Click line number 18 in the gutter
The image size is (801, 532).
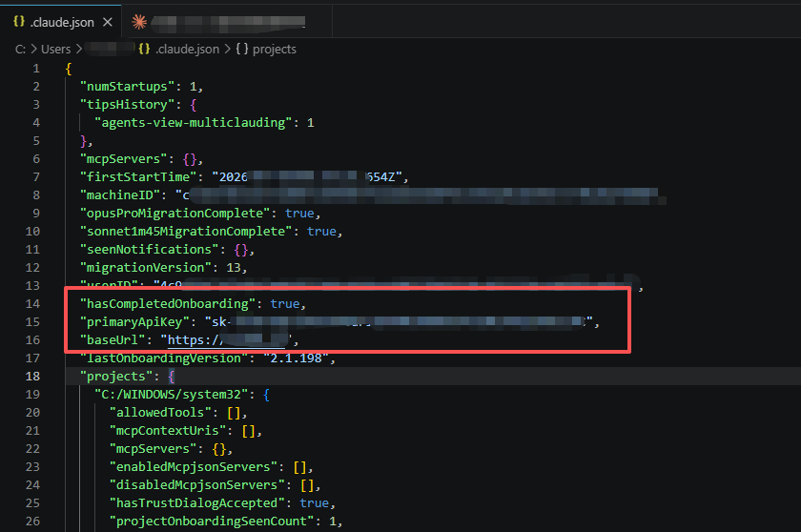click(x=32, y=377)
